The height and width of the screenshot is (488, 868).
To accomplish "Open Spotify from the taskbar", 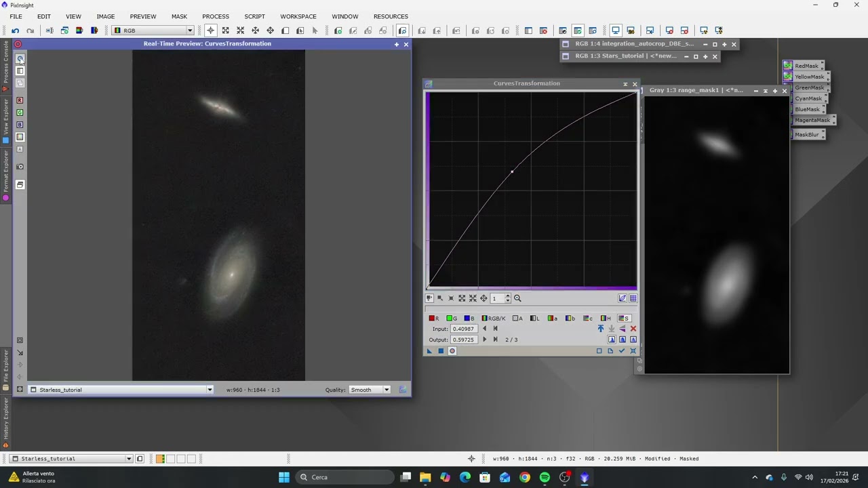I will (545, 477).
